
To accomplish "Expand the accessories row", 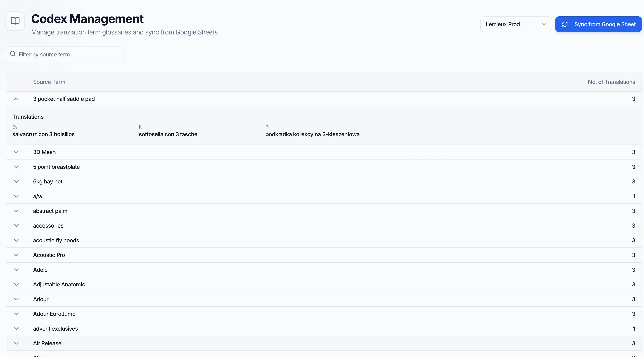I will (16, 226).
